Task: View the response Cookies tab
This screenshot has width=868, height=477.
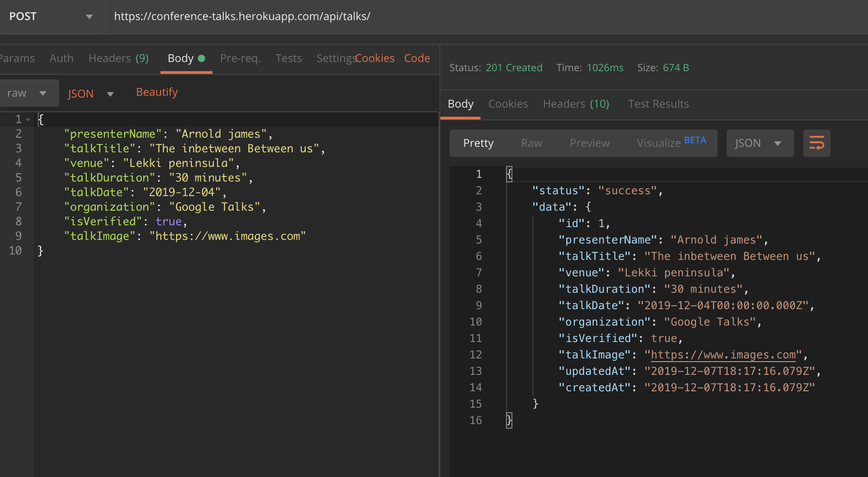Action: [x=508, y=104]
